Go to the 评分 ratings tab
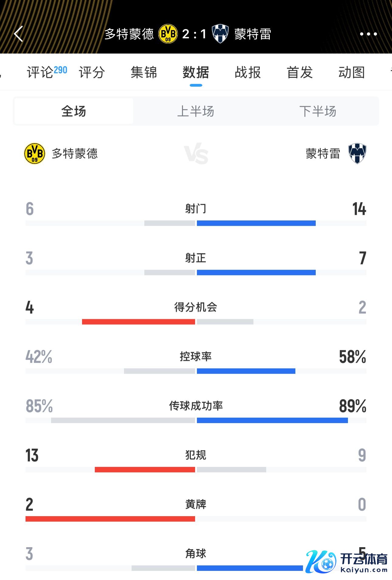Image resolution: width=392 pixels, height=580 pixels. click(x=92, y=72)
